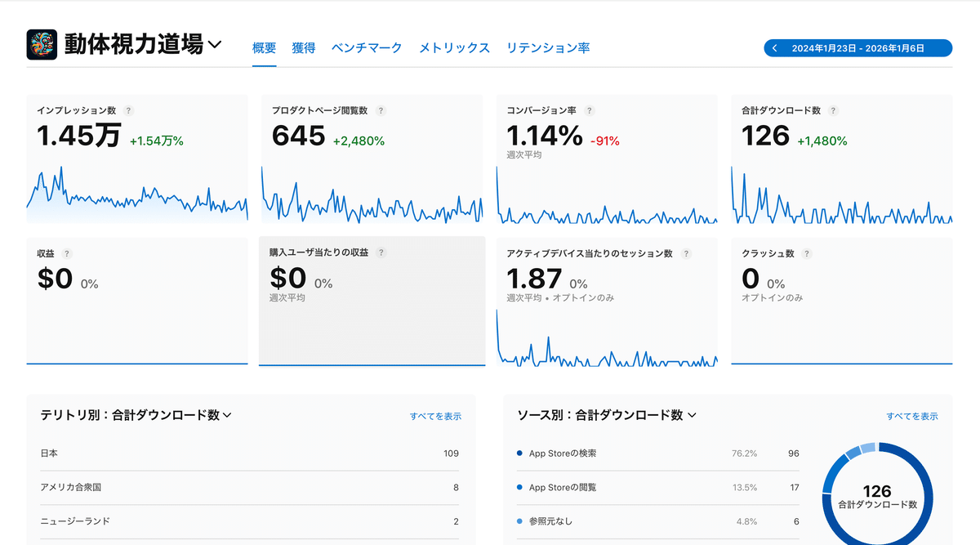Open the テリトリ別 metric dropdown

coord(228,414)
